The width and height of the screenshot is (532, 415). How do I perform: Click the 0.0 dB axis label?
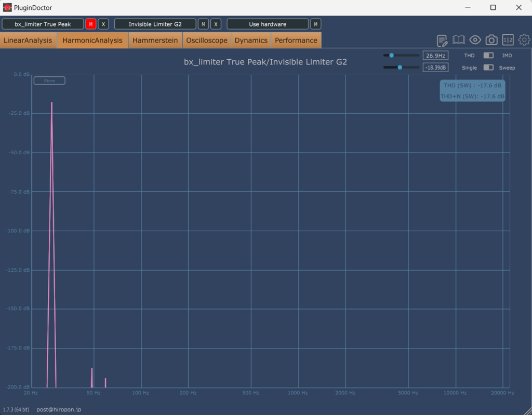[22, 74]
